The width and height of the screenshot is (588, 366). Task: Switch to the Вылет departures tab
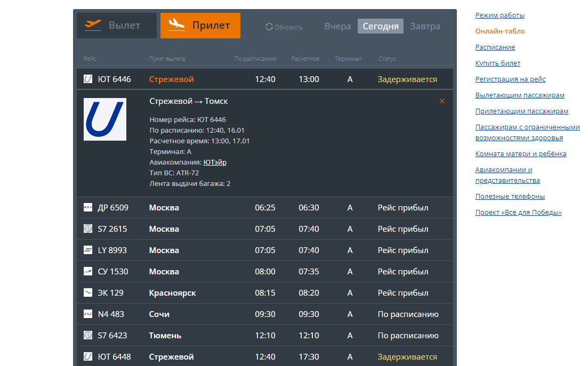[117, 26]
